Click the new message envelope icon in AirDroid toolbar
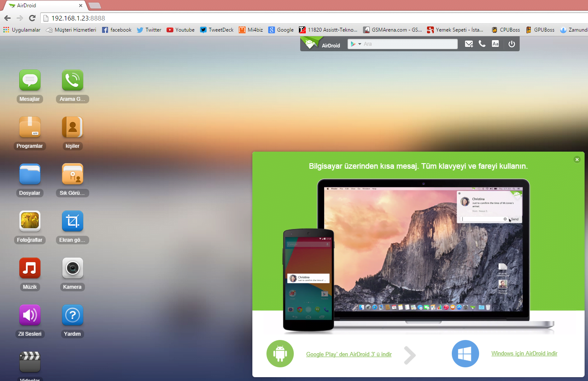 [469, 44]
